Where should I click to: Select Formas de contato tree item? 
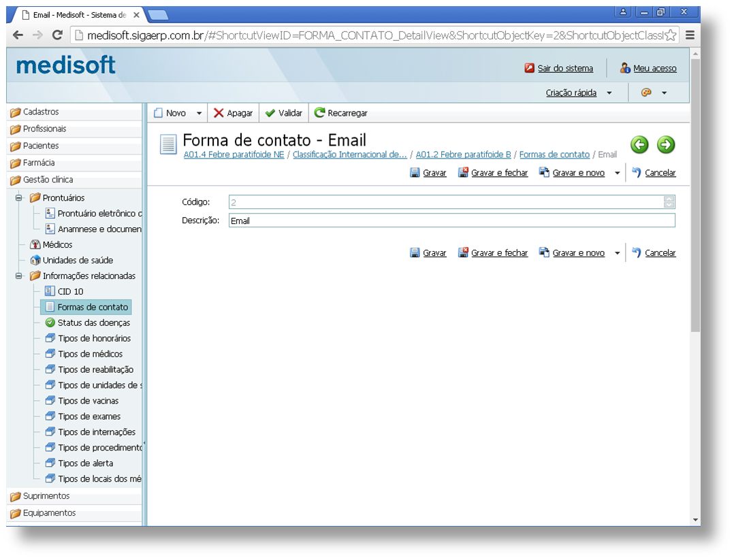click(x=86, y=308)
